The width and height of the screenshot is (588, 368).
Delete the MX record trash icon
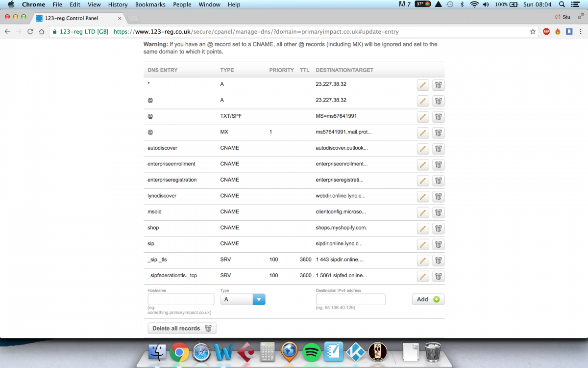click(x=439, y=133)
